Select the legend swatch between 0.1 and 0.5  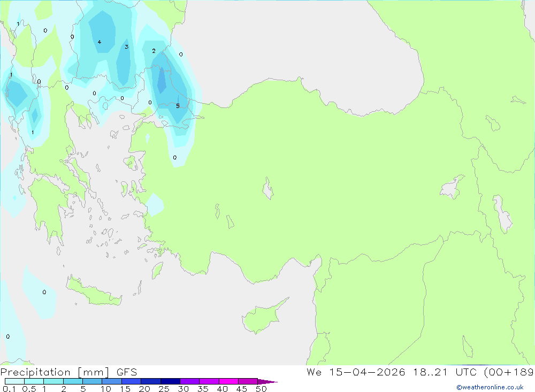14,381
